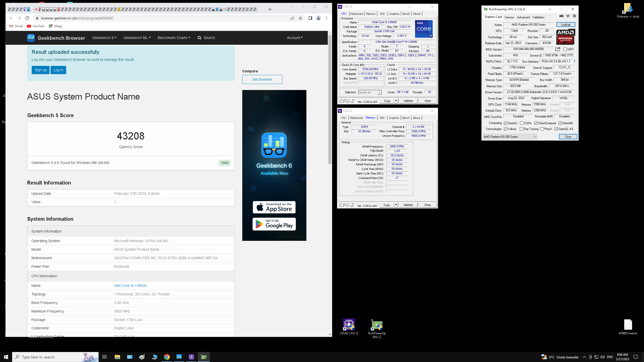The image size is (644, 362).
Task: Bookmark this page with the star icon
Action: pos(300,18)
